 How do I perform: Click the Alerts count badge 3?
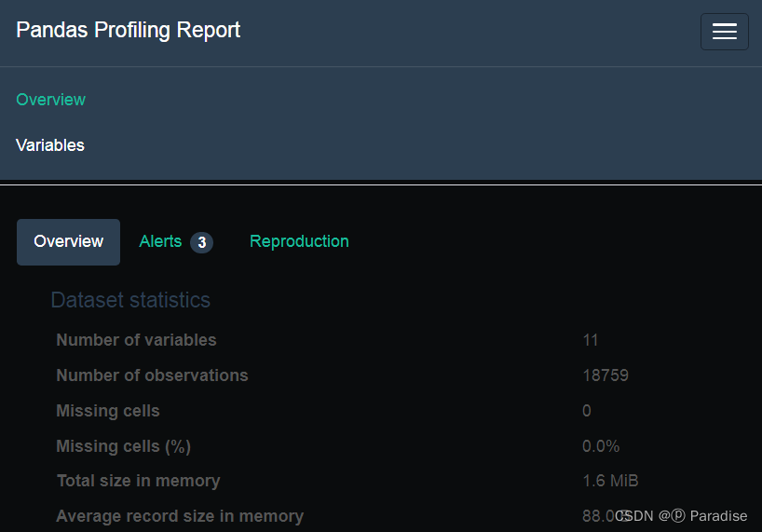(201, 242)
